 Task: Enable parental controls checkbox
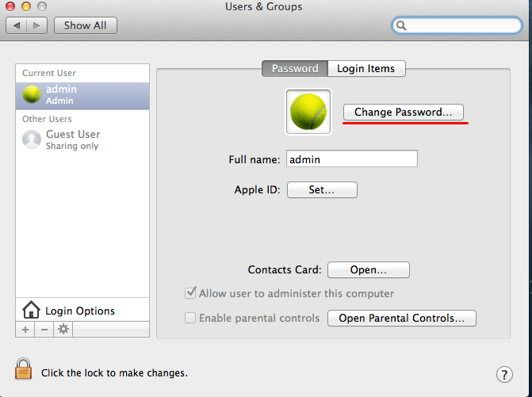[190, 318]
